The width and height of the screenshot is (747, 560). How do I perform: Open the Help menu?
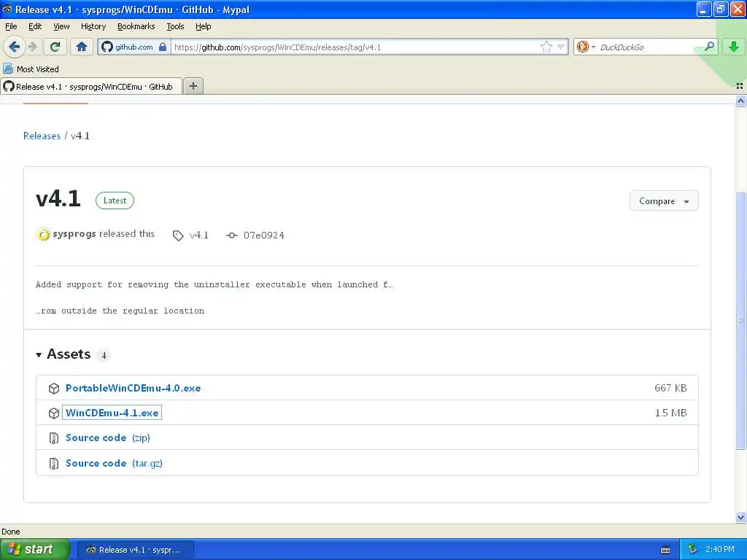pyautogui.click(x=203, y=26)
